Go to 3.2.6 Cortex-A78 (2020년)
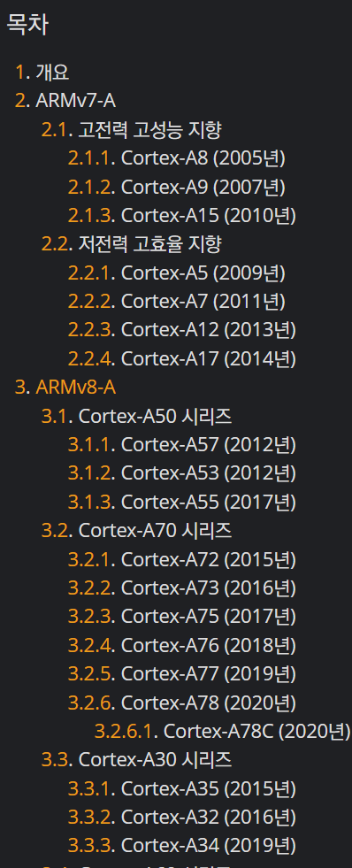 point(182,703)
